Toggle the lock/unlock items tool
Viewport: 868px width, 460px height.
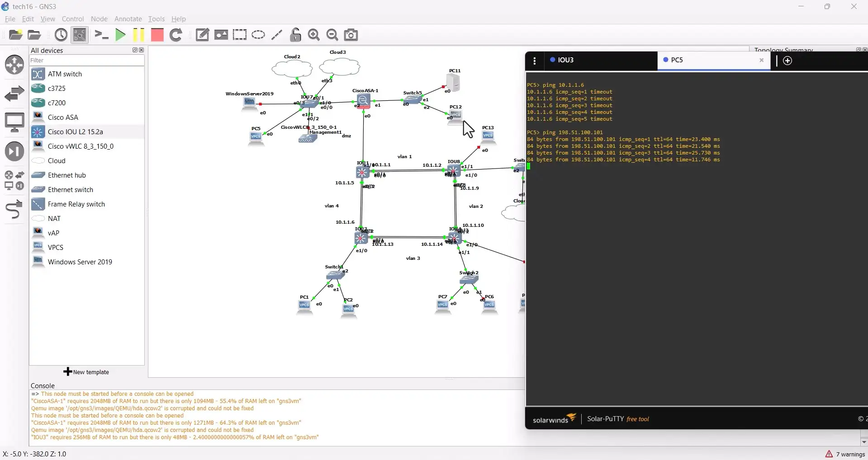point(295,35)
